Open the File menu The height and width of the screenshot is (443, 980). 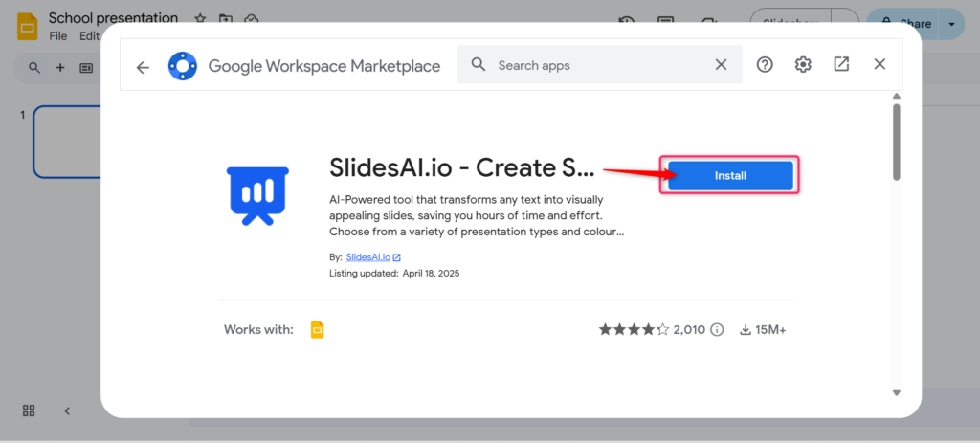pyautogui.click(x=58, y=36)
